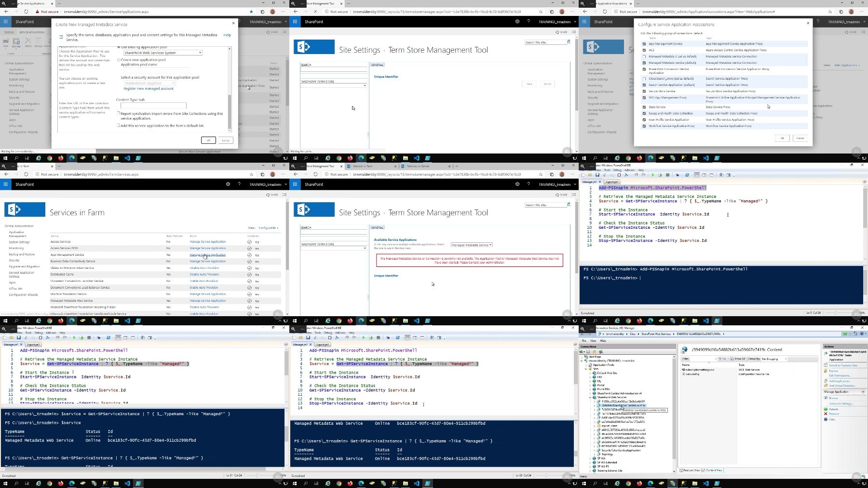Image resolution: width=868 pixels, height=488 pixels.
Task: Click Browse icon under Manage Application in IIS
Action: coord(826,398)
